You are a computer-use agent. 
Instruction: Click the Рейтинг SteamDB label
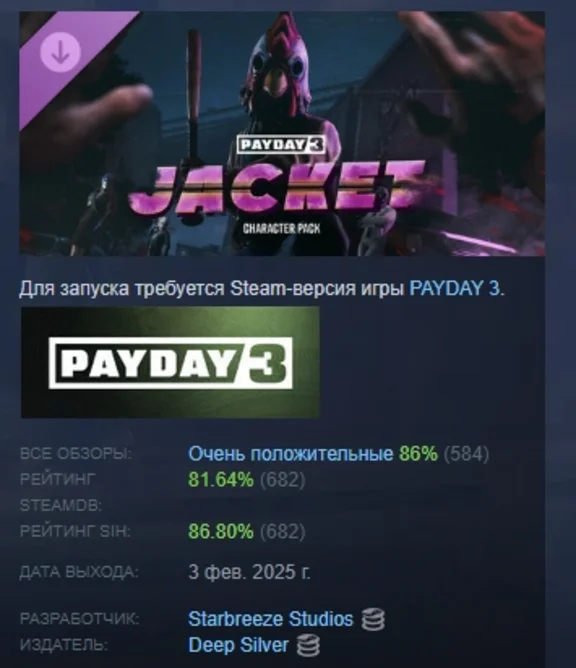[61, 492]
